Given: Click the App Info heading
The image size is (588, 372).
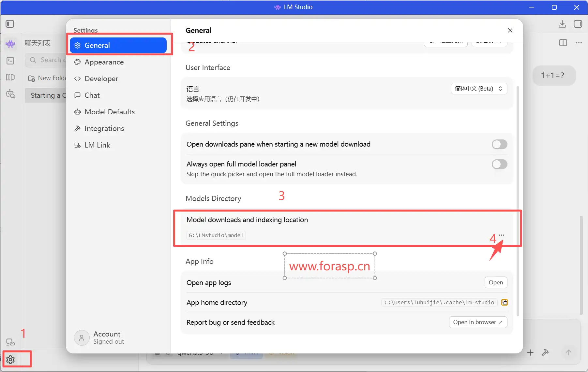Looking at the screenshot, I should pos(199,261).
